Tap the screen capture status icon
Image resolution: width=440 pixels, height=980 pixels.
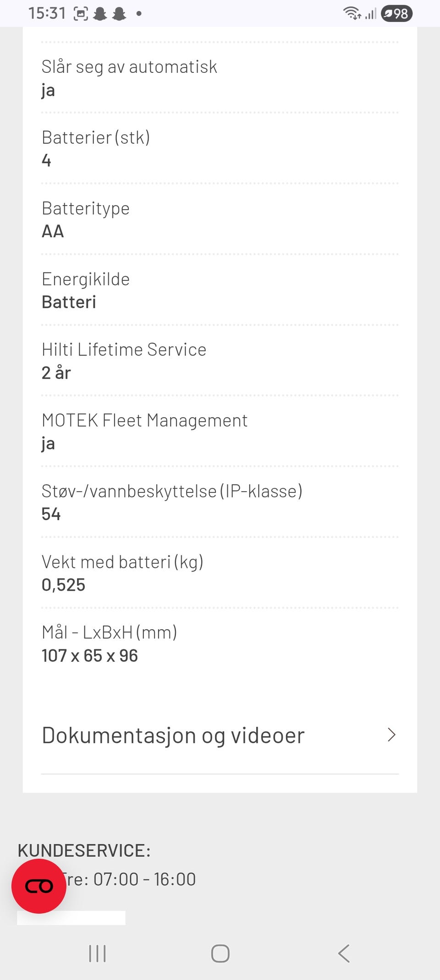[81, 14]
